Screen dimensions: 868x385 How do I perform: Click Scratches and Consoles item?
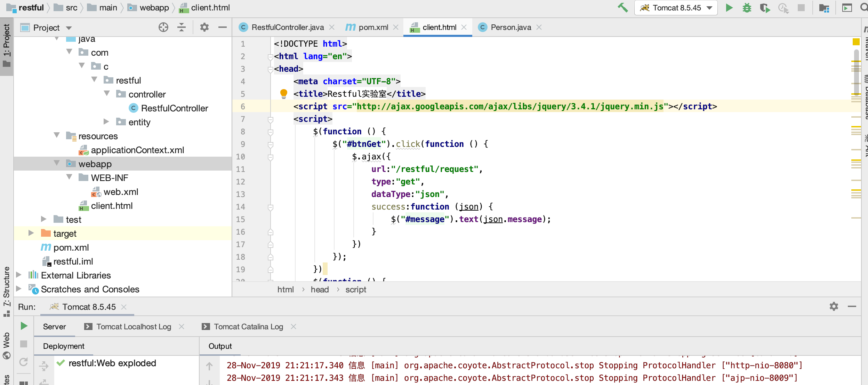[84, 289]
